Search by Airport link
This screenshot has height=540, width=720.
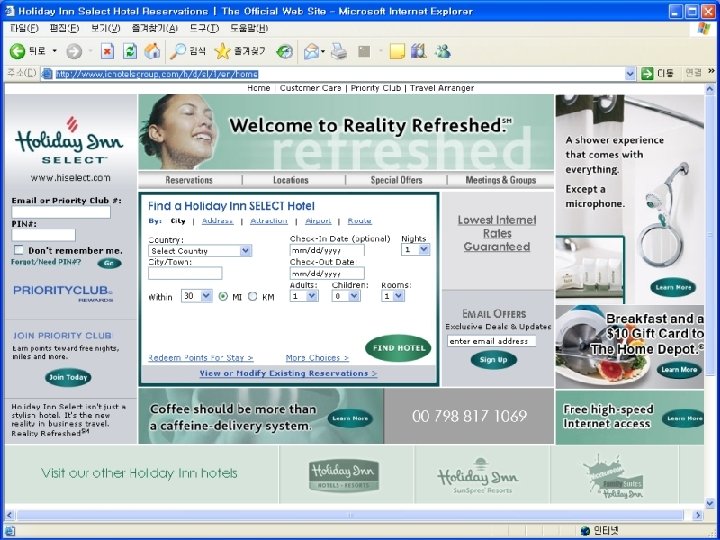[x=318, y=221]
